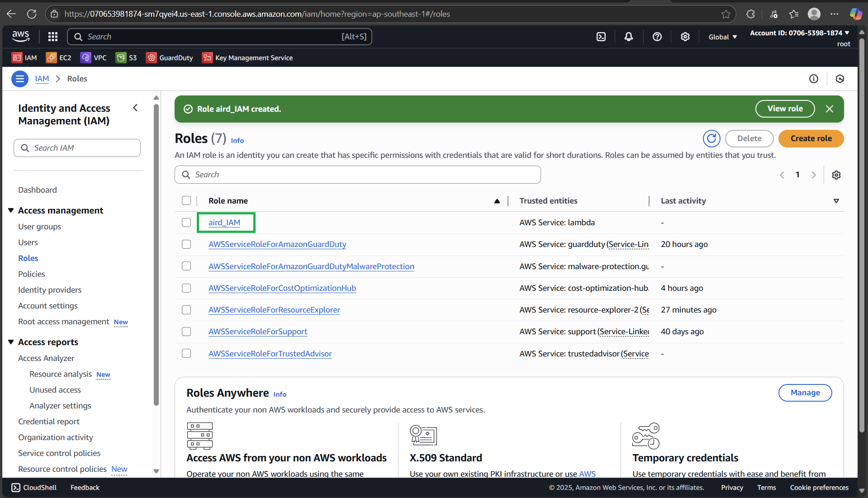Refresh the roles list
The image size is (868, 498).
(711, 138)
